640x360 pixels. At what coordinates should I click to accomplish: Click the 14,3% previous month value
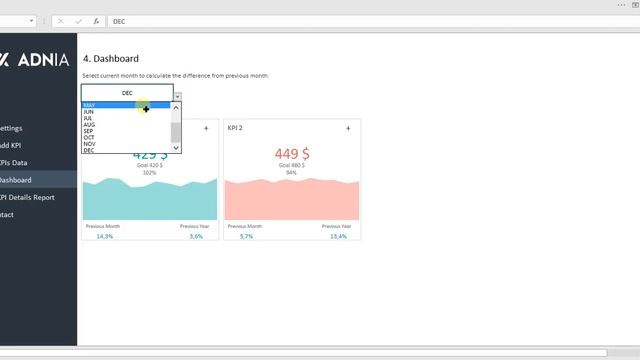click(104, 236)
